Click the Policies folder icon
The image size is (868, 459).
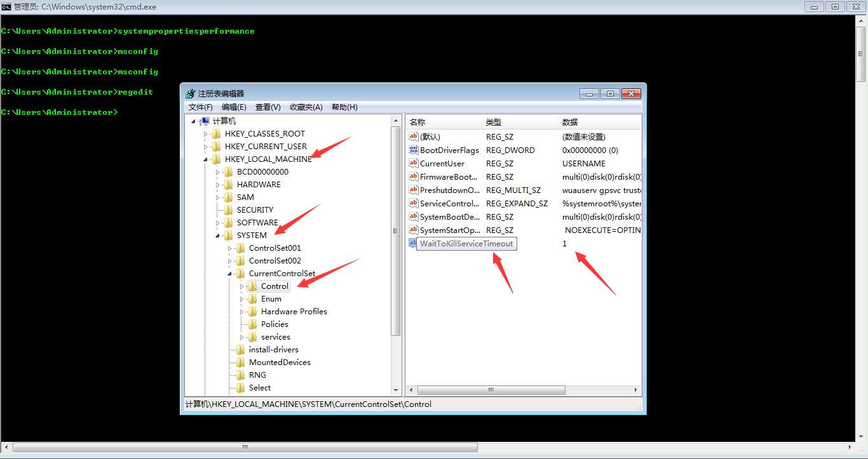253,324
